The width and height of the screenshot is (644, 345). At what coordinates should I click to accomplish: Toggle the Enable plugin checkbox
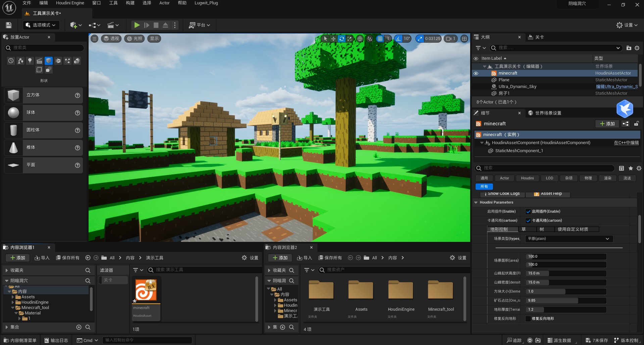pos(528,212)
